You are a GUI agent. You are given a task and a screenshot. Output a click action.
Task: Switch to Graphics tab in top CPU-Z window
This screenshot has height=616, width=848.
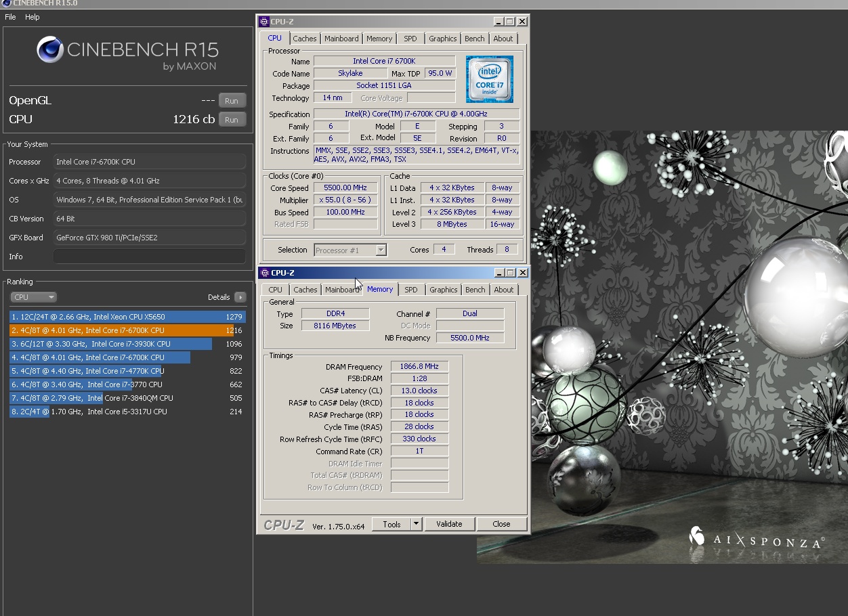[x=443, y=39]
